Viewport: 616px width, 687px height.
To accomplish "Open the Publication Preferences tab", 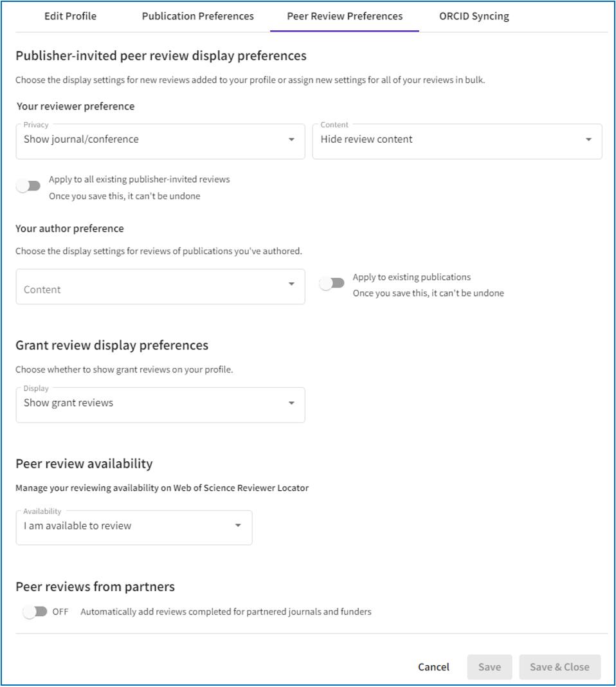I will click(x=197, y=16).
